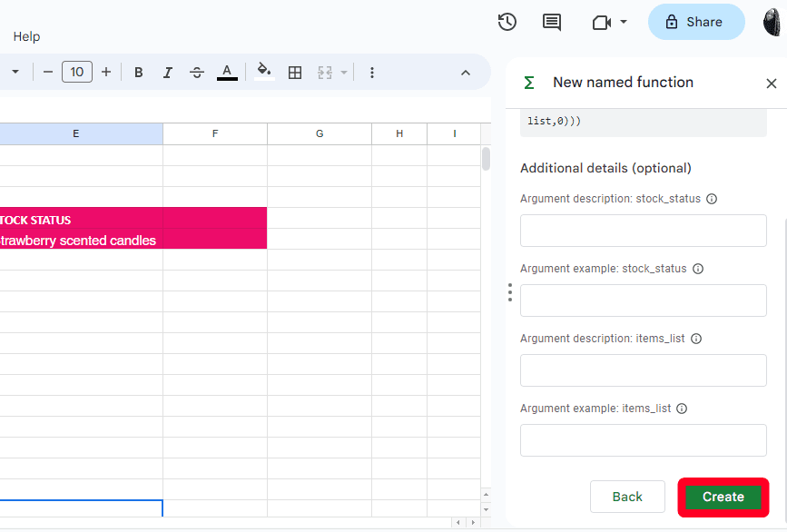
Task: Decrease font size with minus button
Action: (48, 73)
